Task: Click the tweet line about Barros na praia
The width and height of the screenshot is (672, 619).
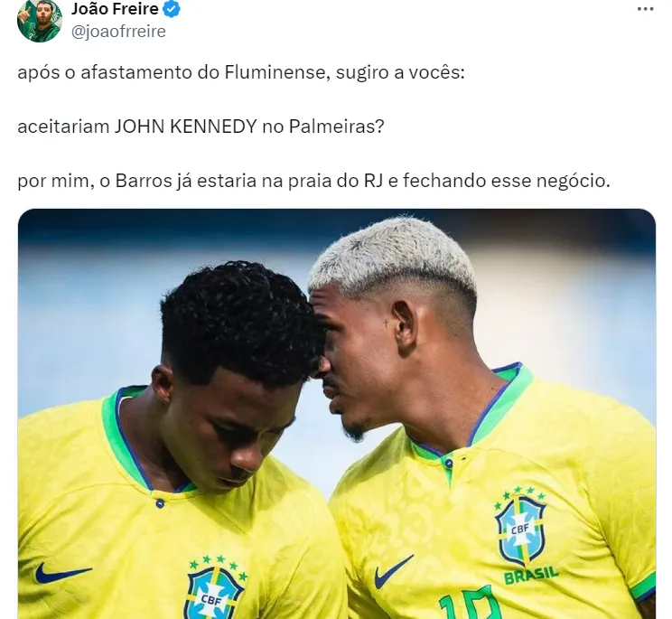Action: 313,181
